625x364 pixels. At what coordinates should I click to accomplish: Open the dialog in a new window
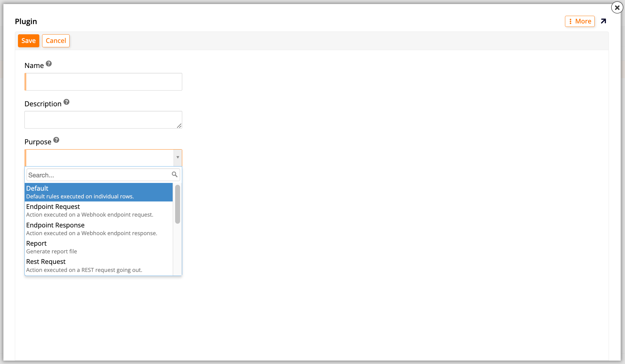click(x=603, y=21)
